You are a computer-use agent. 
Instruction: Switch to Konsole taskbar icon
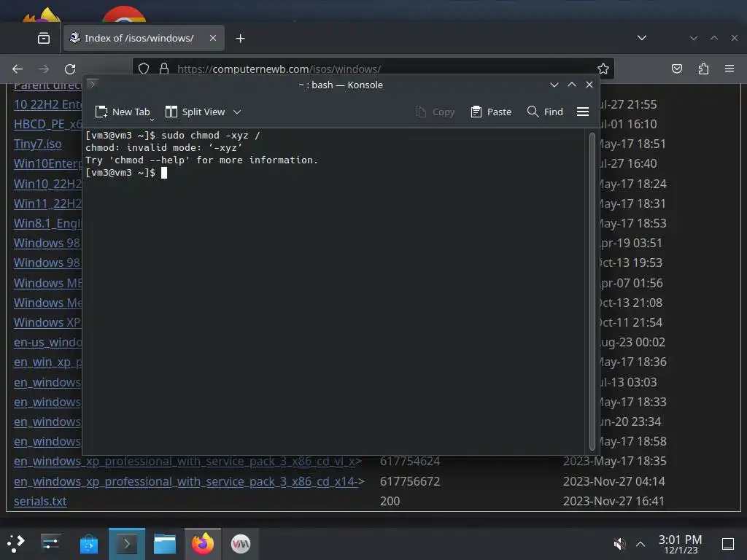(x=127, y=544)
